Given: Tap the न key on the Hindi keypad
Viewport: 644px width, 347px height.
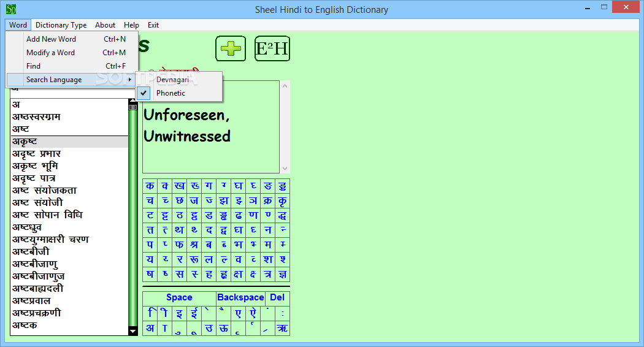Looking at the screenshot, I should [268, 231].
